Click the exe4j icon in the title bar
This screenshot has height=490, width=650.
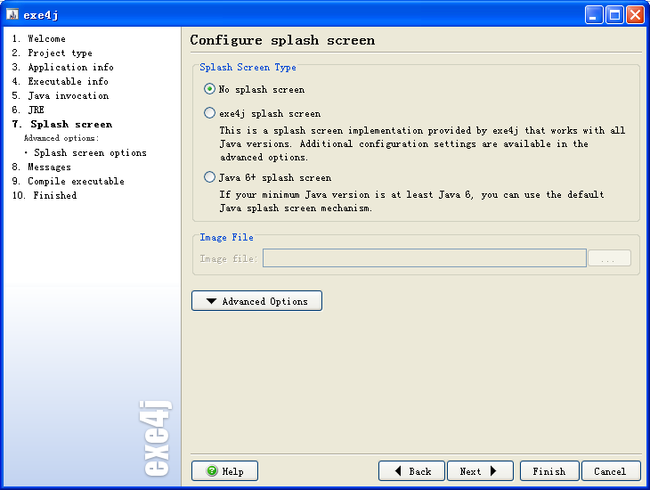(12, 15)
